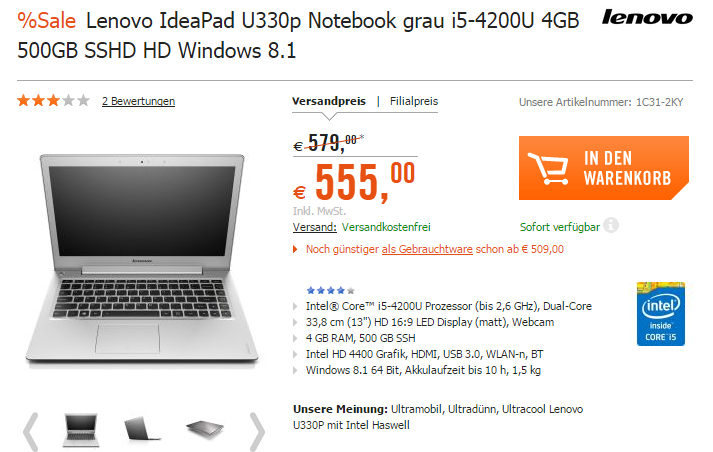Viewport: 713px width, 452px height.
Task: Select the front view laptop thumbnail
Action: 81,430
